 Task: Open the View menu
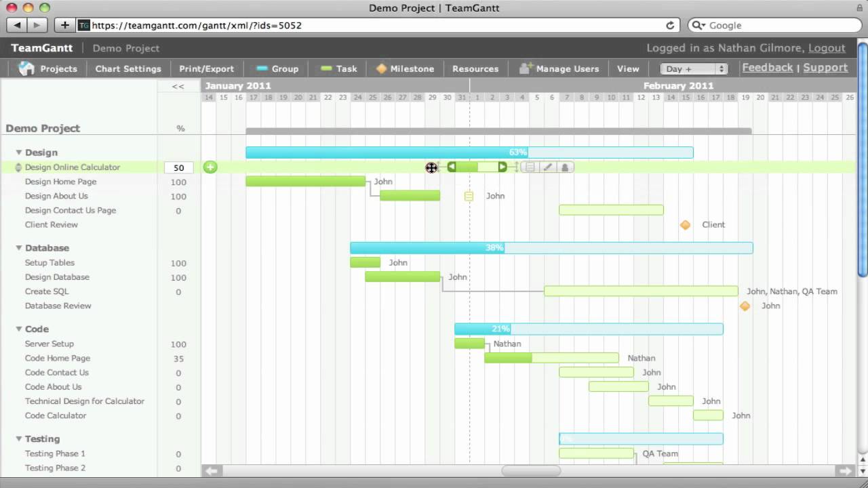point(628,68)
